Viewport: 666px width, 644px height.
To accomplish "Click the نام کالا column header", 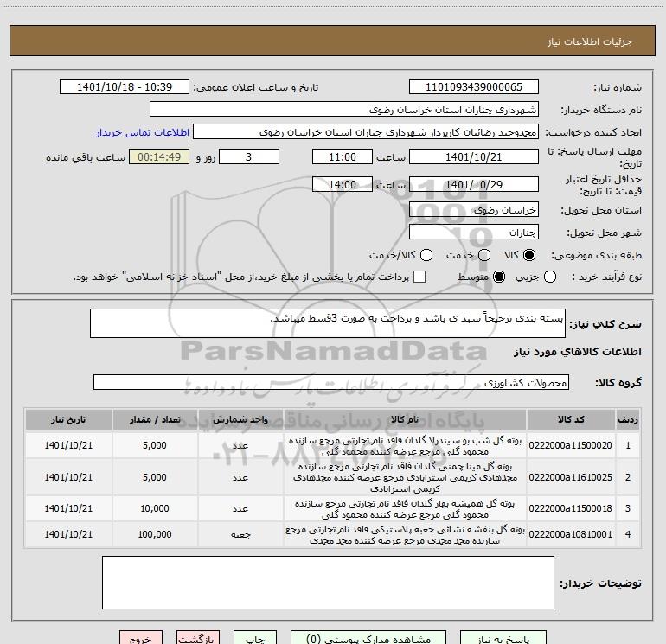I will point(405,419).
